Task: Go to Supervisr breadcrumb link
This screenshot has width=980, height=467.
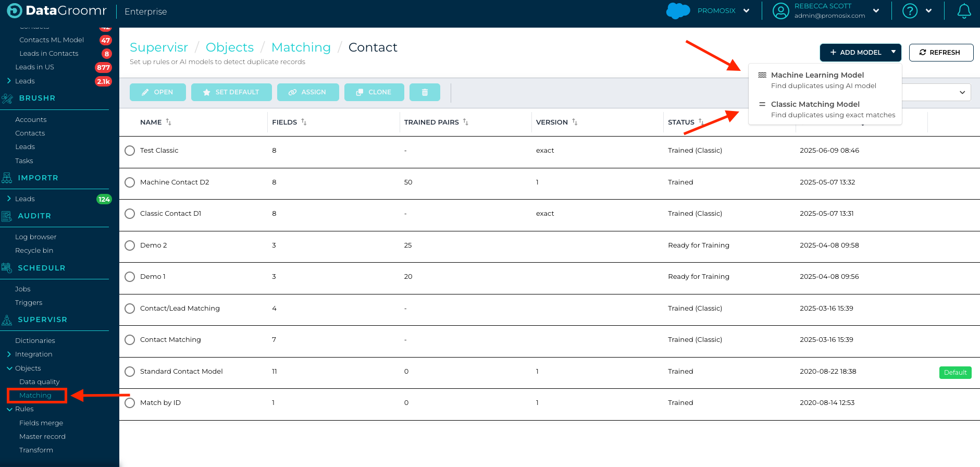Action: pos(159,47)
